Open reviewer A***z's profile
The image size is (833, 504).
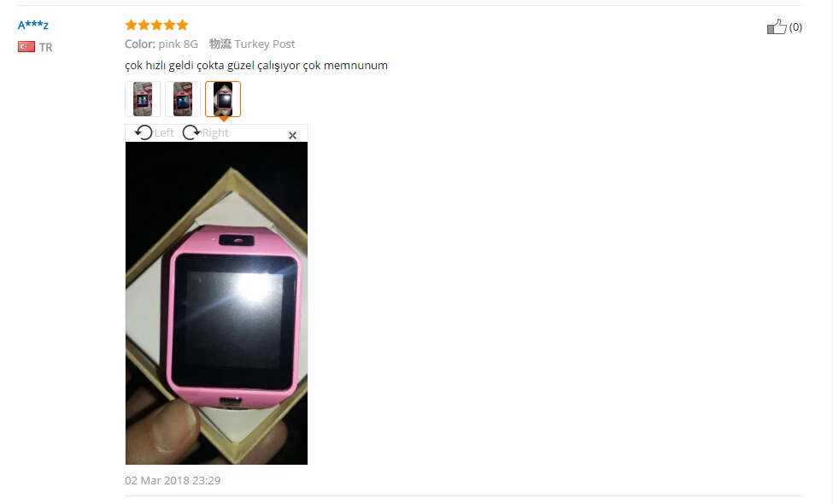(x=33, y=25)
